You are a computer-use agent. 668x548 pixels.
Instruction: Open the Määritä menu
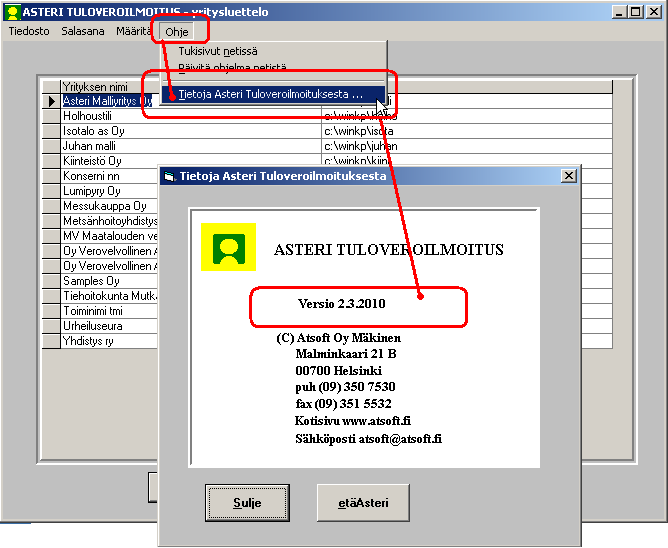(x=133, y=31)
